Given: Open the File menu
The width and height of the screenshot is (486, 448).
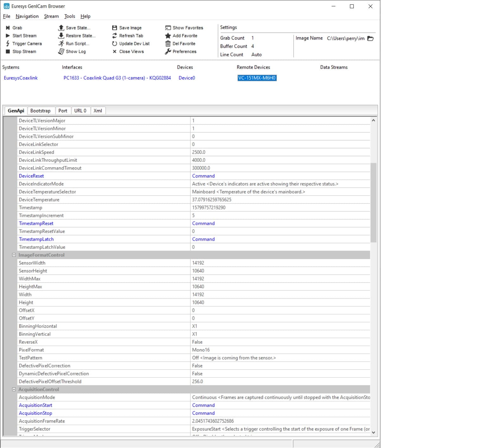Looking at the screenshot, I should pyautogui.click(x=7, y=16).
